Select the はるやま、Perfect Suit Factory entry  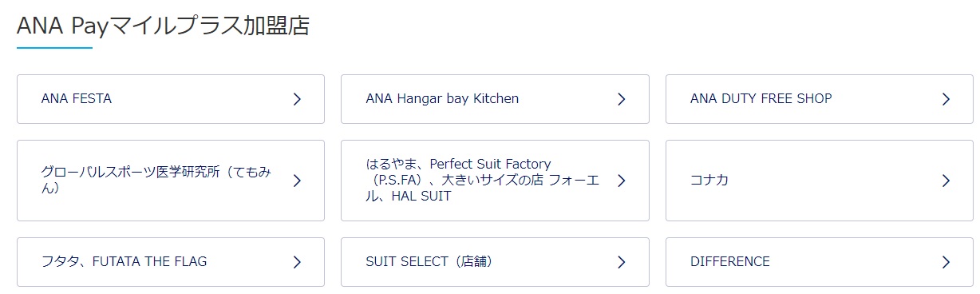point(495,181)
